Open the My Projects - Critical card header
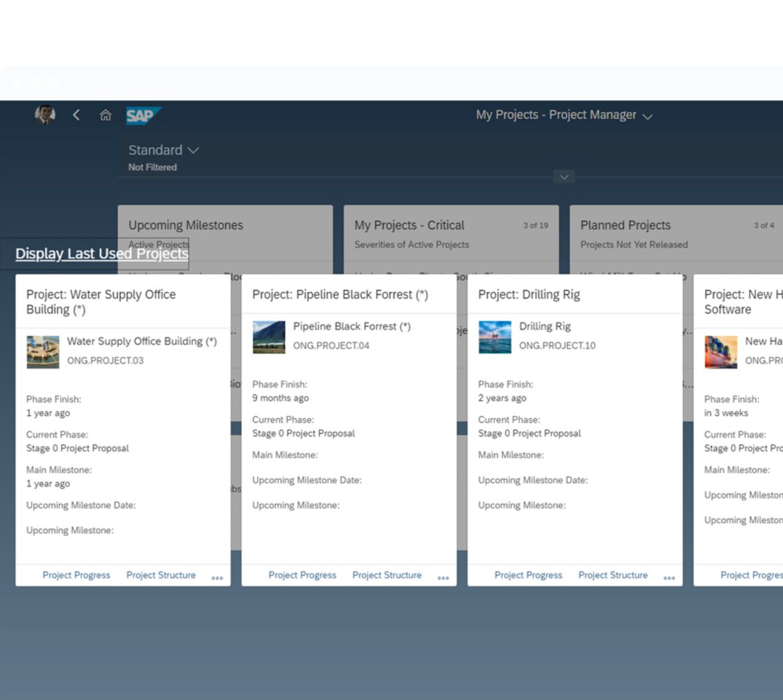 (409, 225)
